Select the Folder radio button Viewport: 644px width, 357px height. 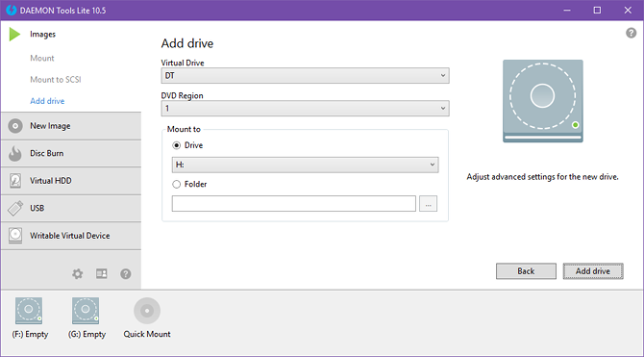[176, 184]
